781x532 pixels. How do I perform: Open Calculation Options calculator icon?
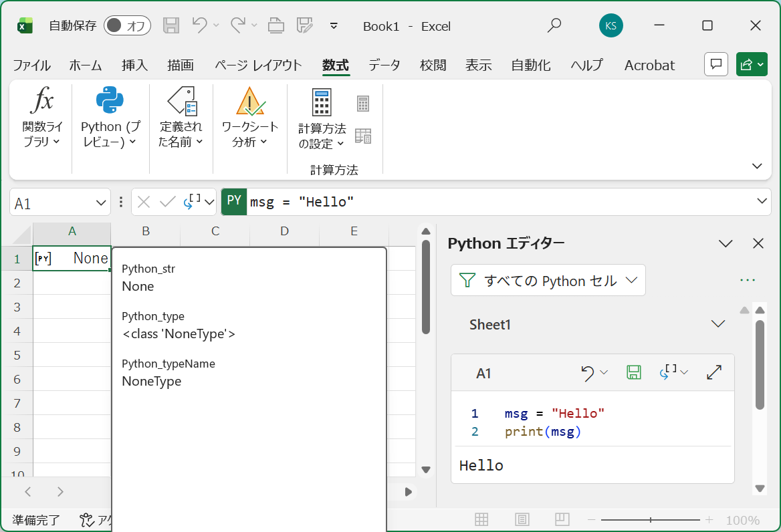pyautogui.click(x=322, y=102)
